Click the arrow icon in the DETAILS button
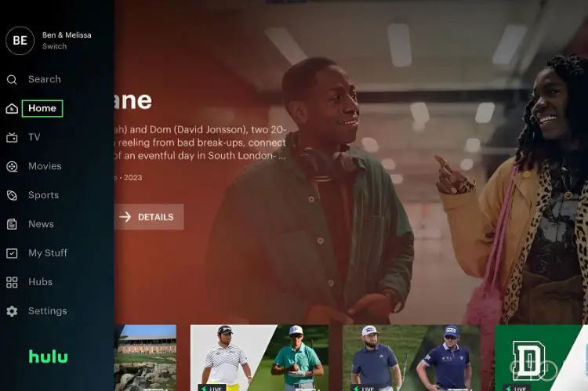Screen dimensions: 588x391 (x=125, y=217)
